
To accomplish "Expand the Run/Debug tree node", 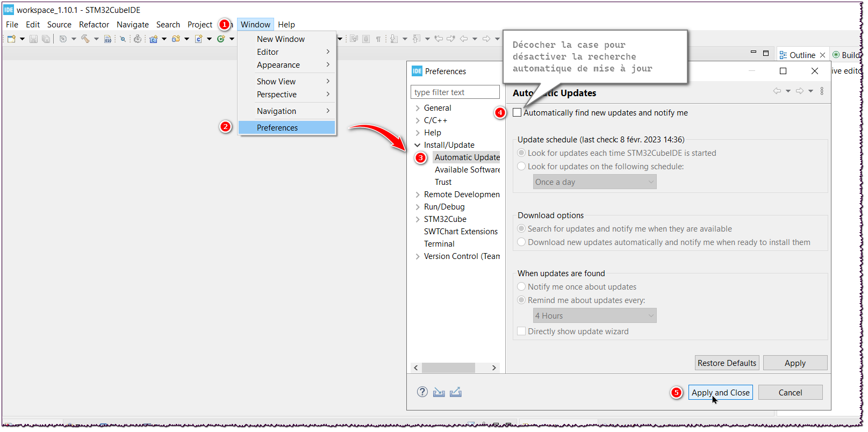I will 418,207.
